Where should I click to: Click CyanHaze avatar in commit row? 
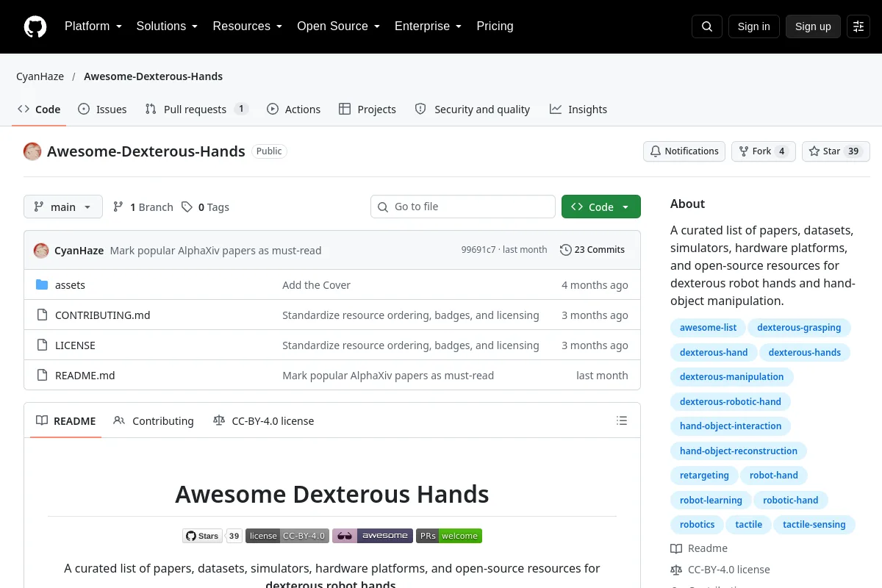click(x=41, y=251)
